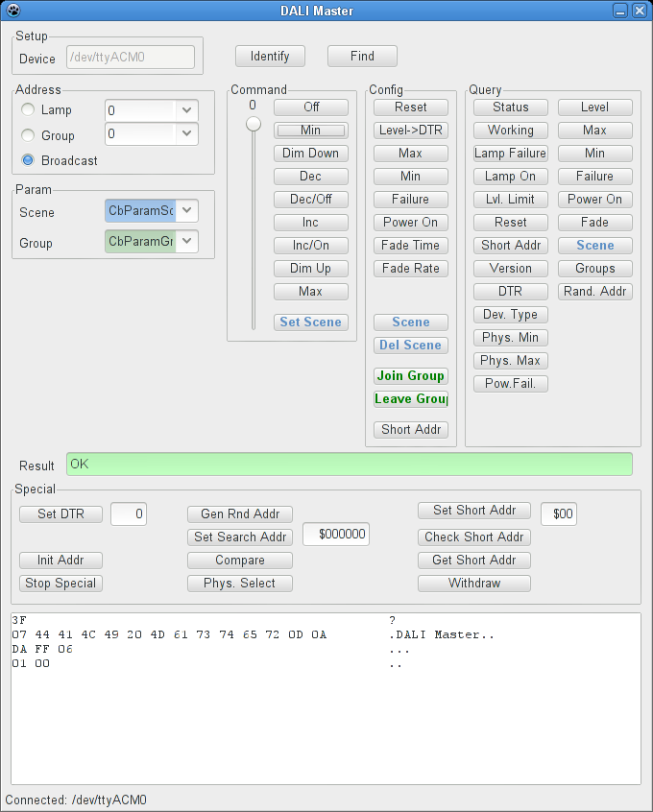Click the Set Scene button

[311, 322]
